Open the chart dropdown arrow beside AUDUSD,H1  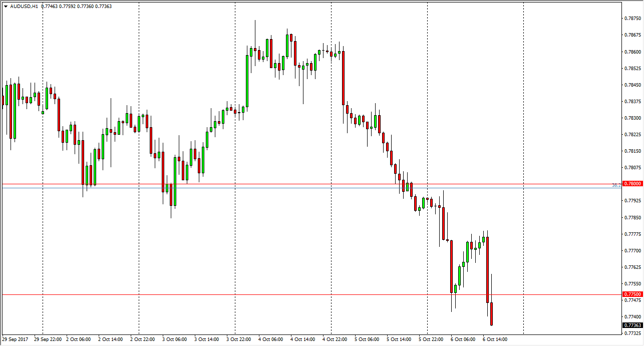point(6,6)
